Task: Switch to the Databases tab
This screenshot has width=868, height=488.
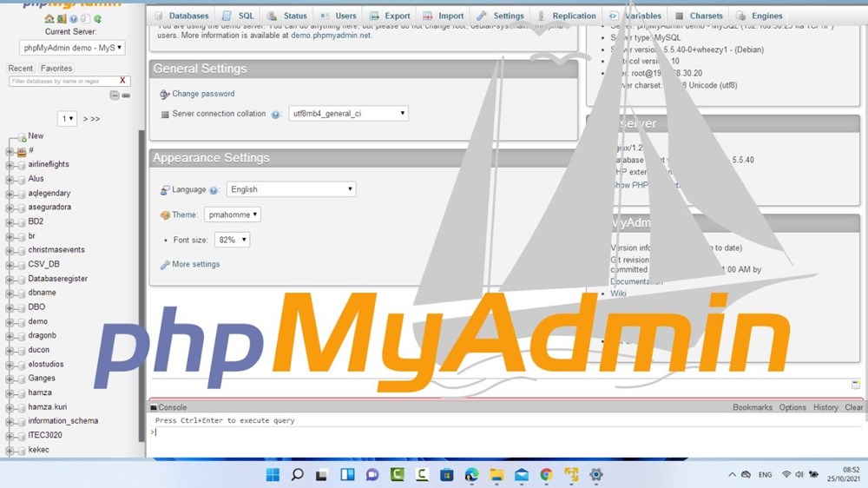Action: (x=182, y=16)
